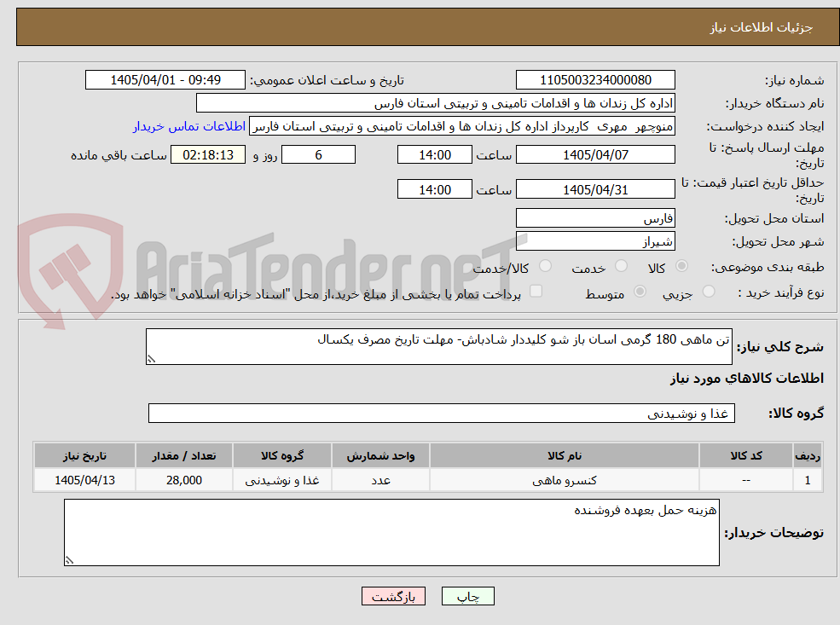The height and width of the screenshot is (625, 840).
Task: Click the response deadline hour 14:00 field
Action: click(x=434, y=155)
